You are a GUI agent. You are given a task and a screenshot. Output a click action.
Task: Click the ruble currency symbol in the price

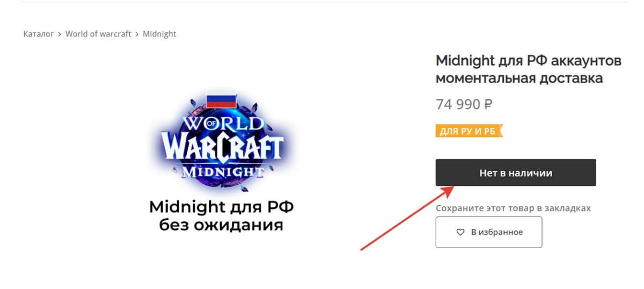(488, 104)
